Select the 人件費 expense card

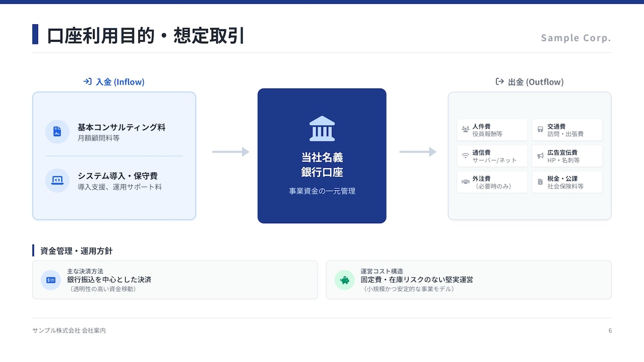coord(492,130)
